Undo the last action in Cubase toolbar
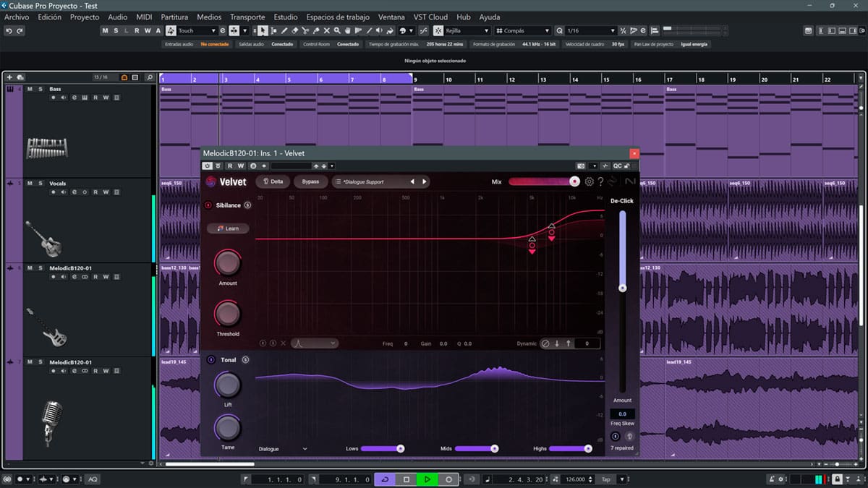Screen dimensions: 868x488 coord(9,31)
